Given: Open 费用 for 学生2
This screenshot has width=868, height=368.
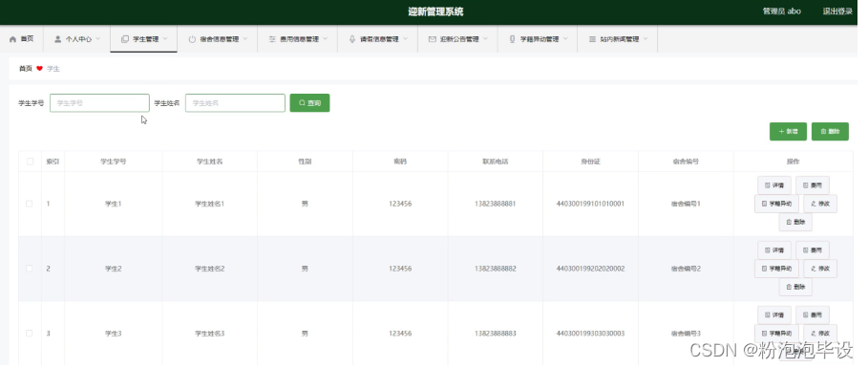Looking at the screenshot, I should point(812,249).
